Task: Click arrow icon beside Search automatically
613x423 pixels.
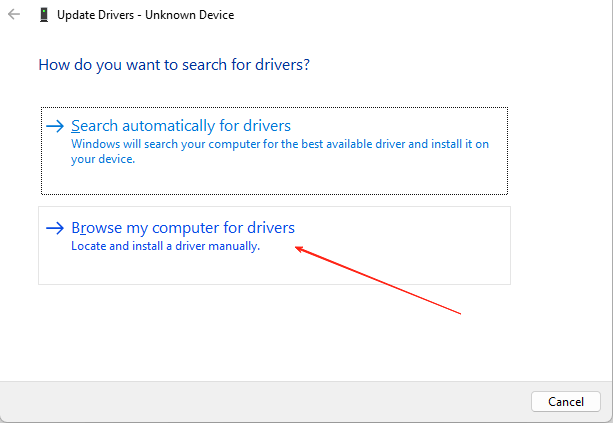Action: [x=55, y=126]
